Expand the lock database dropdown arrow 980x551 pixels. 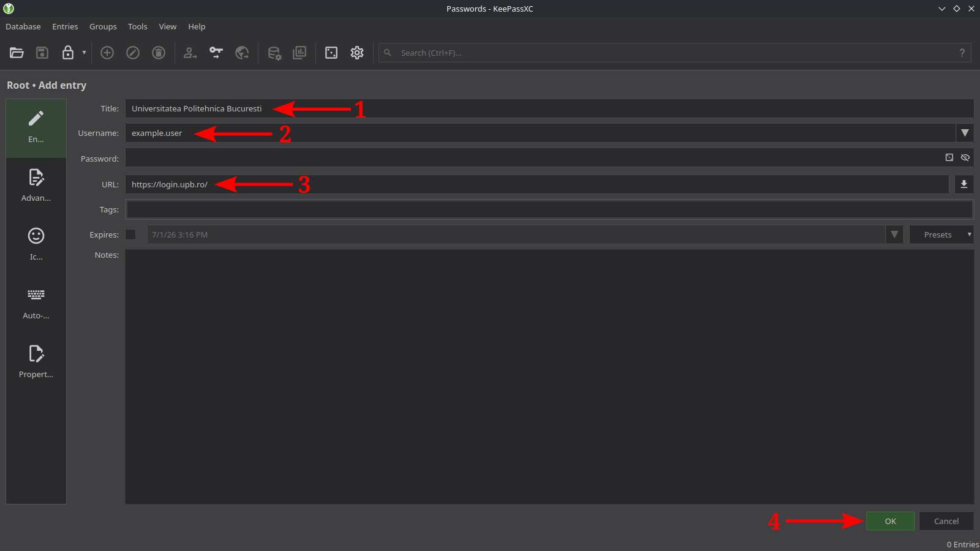[x=84, y=53]
